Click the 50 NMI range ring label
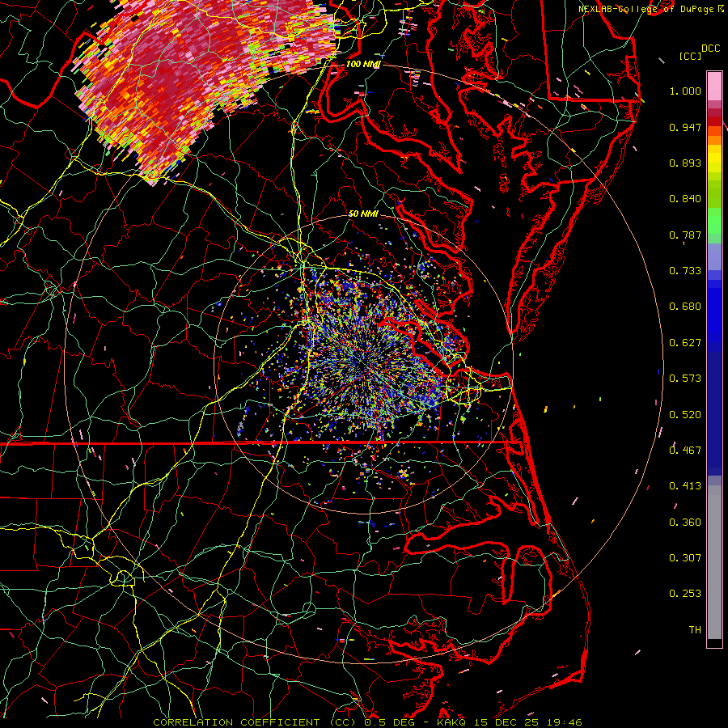 [x=363, y=214]
